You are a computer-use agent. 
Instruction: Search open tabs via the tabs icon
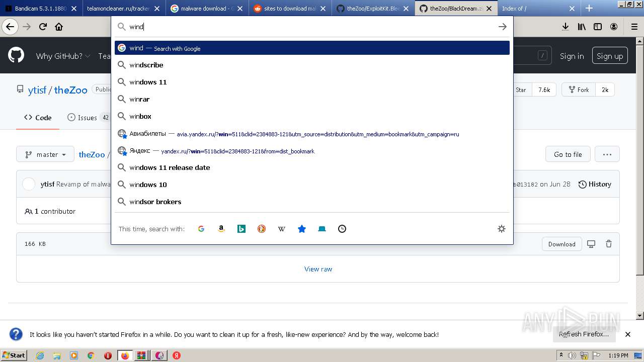click(x=322, y=229)
